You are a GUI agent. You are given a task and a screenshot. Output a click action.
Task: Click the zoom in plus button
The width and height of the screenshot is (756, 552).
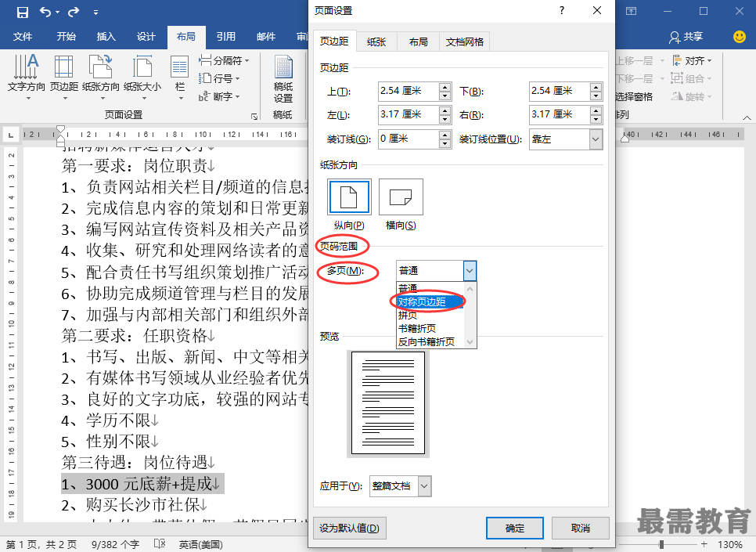(704, 545)
